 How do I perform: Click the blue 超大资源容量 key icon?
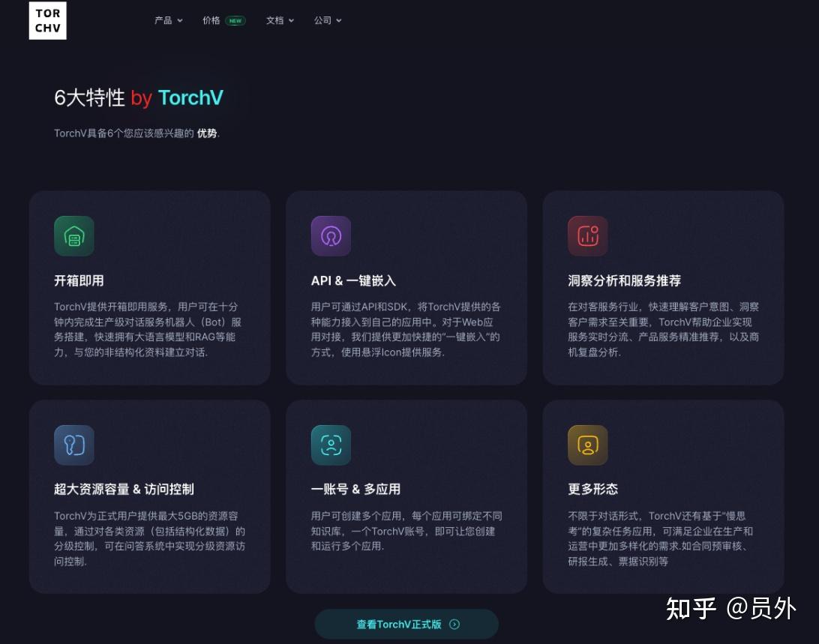click(74, 445)
